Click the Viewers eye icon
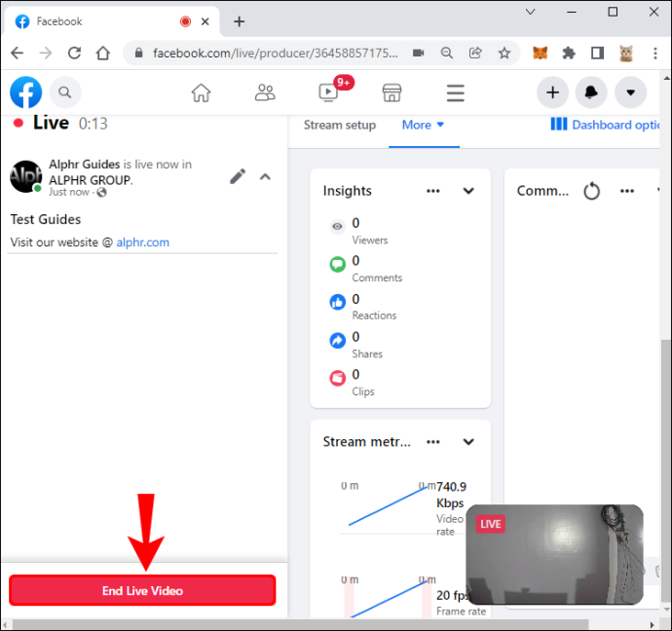 337,226
